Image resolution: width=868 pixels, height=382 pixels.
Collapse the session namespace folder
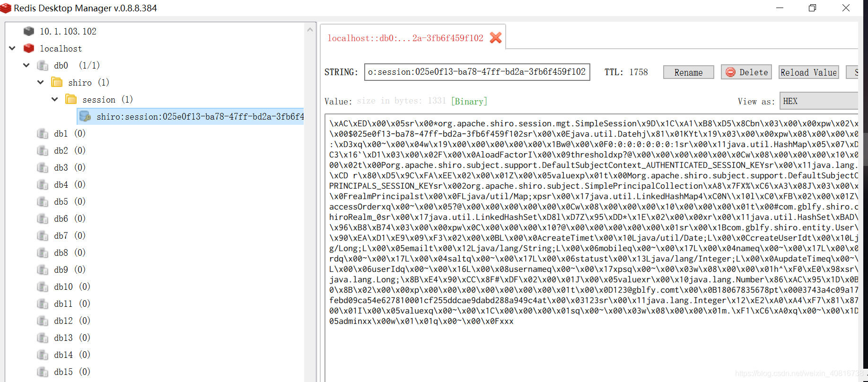(55, 99)
